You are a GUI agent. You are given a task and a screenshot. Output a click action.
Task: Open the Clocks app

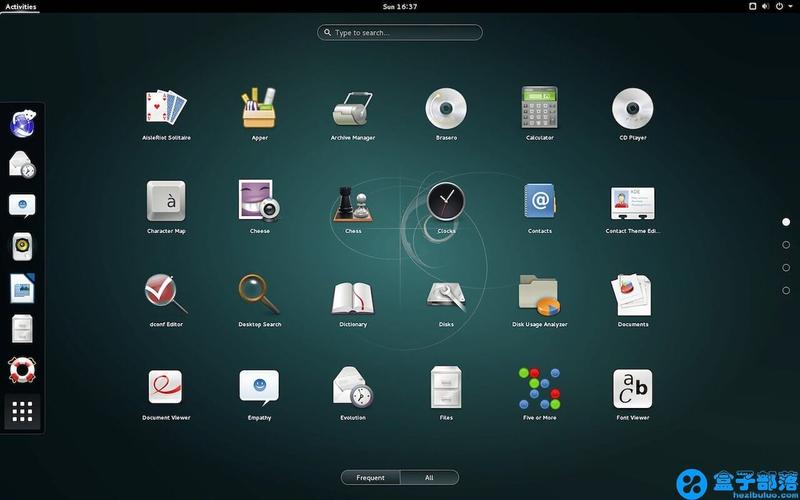click(x=446, y=207)
